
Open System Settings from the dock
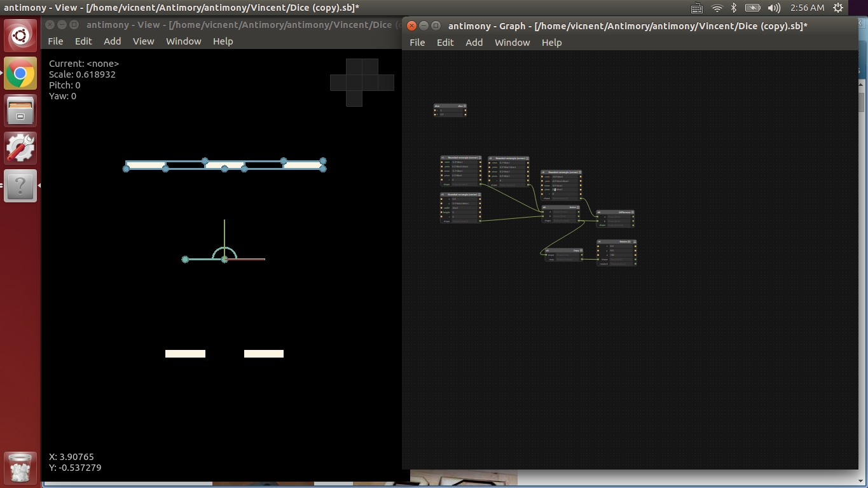20,148
